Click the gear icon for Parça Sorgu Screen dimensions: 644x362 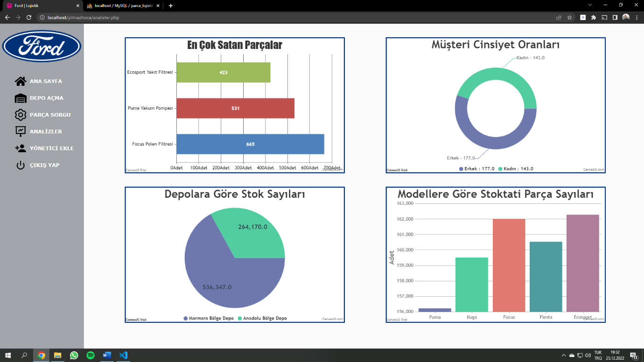[x=21, y=115]
